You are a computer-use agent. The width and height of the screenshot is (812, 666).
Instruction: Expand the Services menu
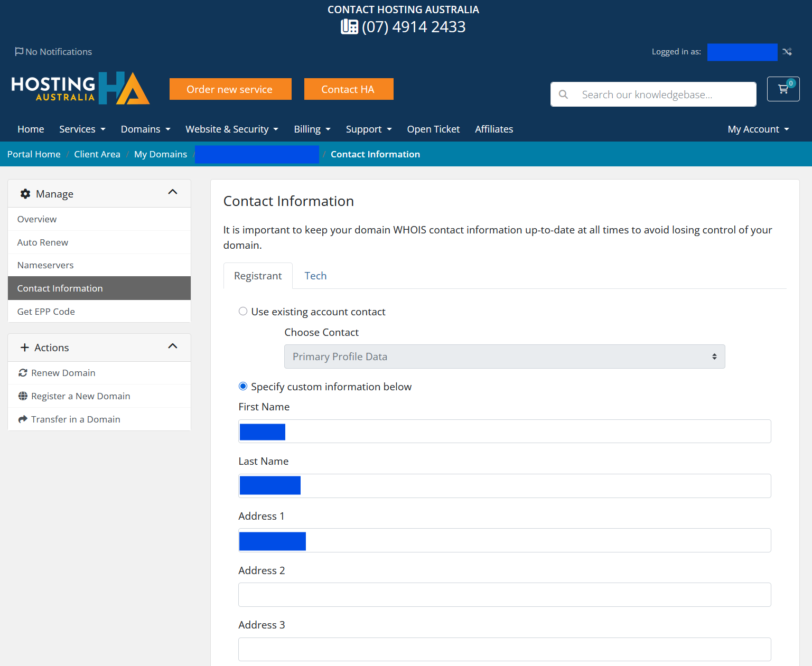click(82, 129)
